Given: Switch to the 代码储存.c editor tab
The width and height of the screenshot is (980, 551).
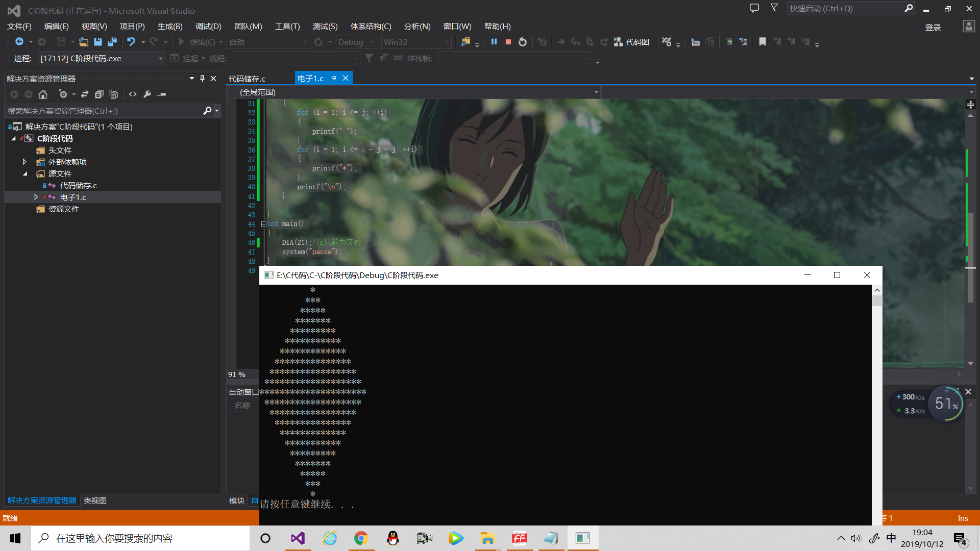Looking at the screenshot, I should [247, 79].
